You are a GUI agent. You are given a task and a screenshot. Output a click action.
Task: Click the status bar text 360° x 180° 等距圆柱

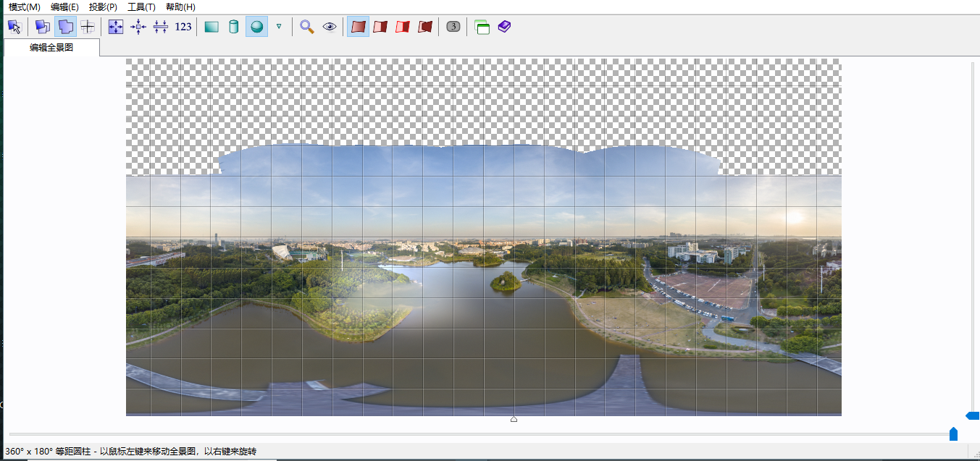click(x=49, y=452)
